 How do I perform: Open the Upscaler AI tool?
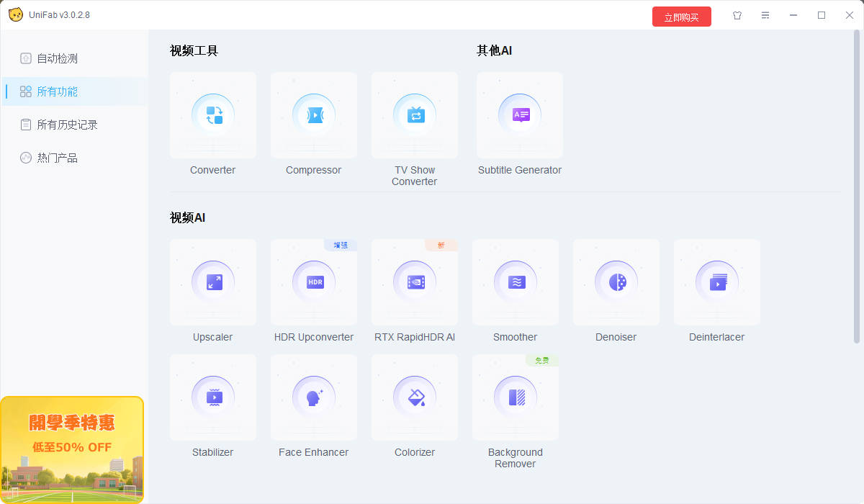pos(213,282)
